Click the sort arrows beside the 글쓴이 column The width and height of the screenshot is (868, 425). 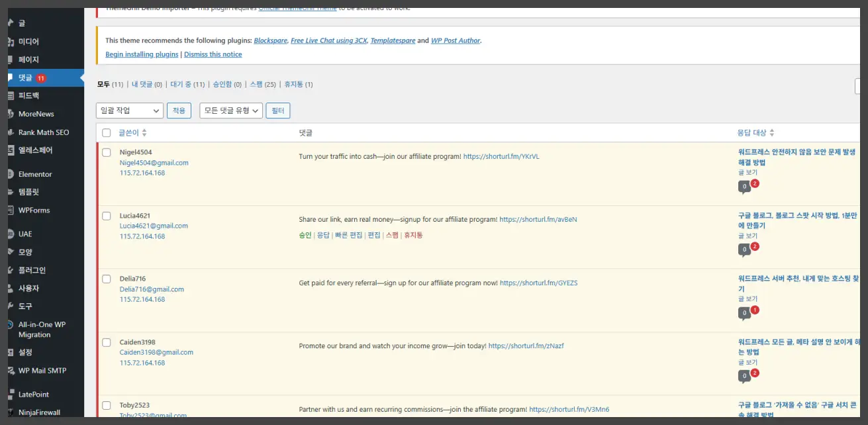pyautogui.click(x=144, y=133)
